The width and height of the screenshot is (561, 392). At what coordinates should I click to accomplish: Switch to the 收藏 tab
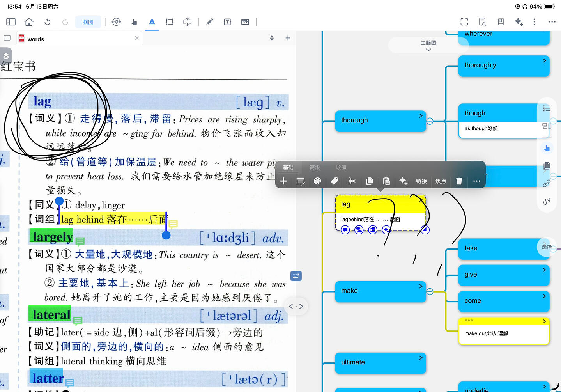click(x=342, y=167)
